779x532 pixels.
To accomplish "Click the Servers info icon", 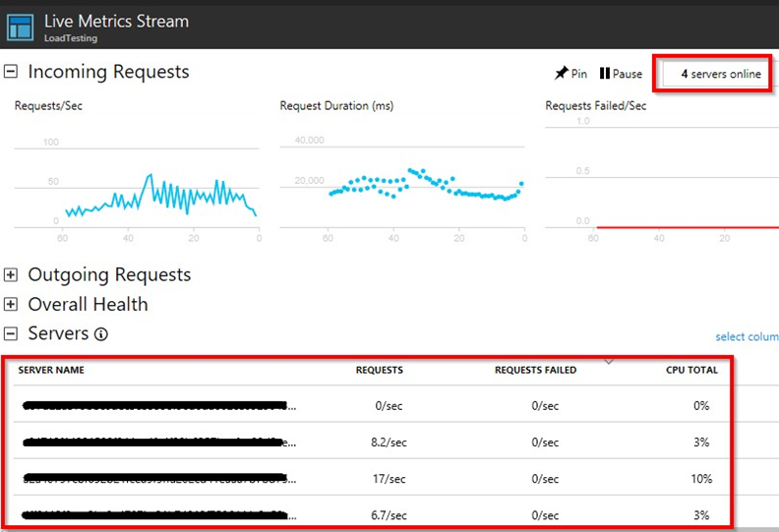I will pyautogui.click(x=100, y=334).
